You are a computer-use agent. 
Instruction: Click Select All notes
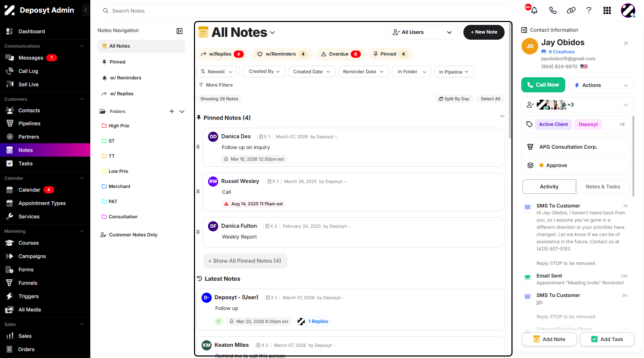[x=490, y=99]
